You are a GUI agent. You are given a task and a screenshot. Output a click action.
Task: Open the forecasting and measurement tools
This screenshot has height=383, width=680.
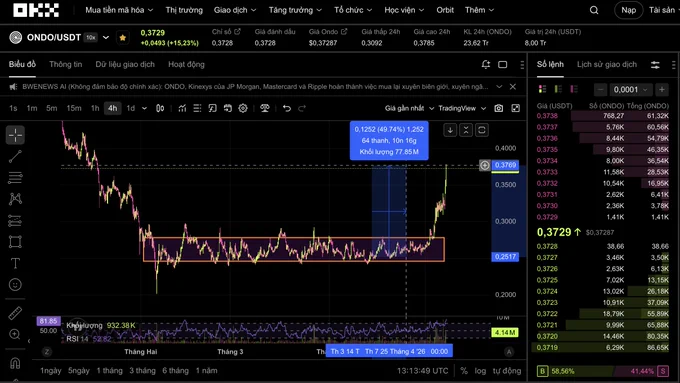pyautogui.click(x=15, y=220)
